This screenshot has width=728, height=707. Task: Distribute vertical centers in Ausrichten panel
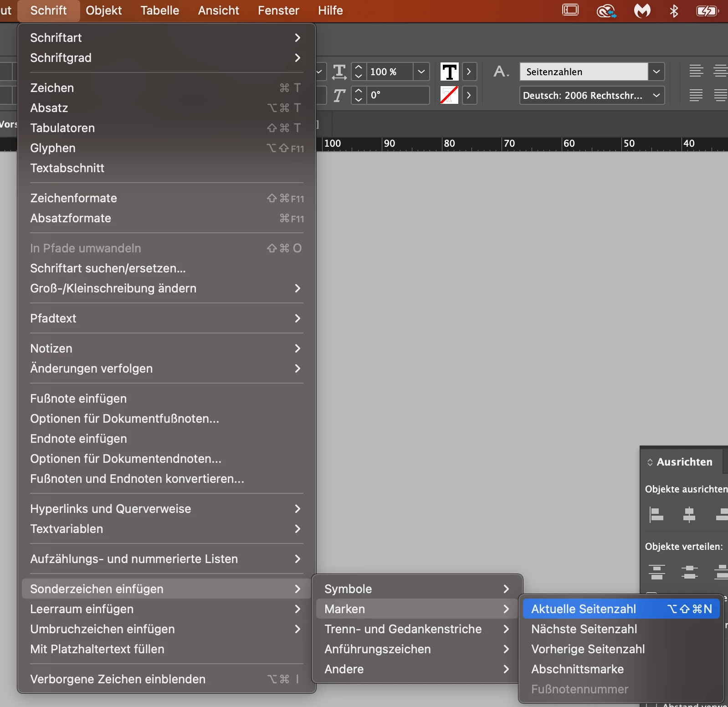[x=689, y=572]
